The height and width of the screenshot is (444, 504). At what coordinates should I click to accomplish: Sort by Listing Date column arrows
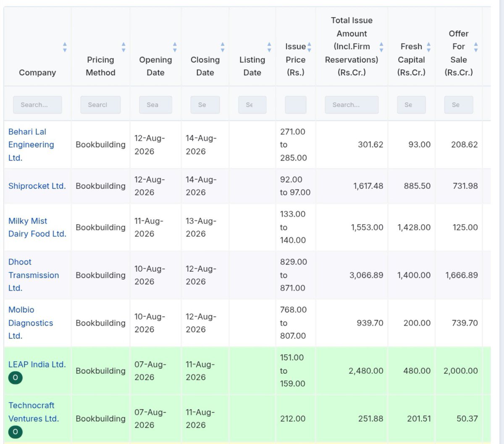click(269, 47)
